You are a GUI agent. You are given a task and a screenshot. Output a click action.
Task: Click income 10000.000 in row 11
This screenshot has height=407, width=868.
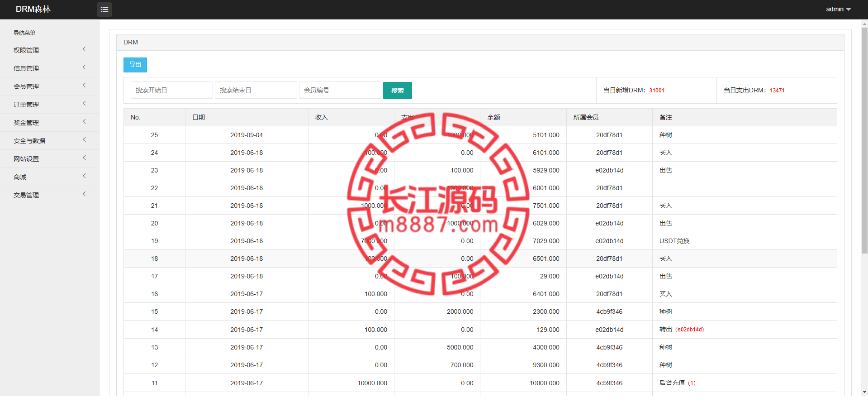(372, 383)
